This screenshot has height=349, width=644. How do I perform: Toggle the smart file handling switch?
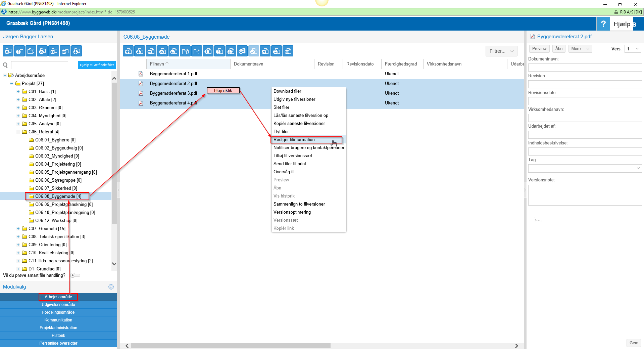(75, 275)
